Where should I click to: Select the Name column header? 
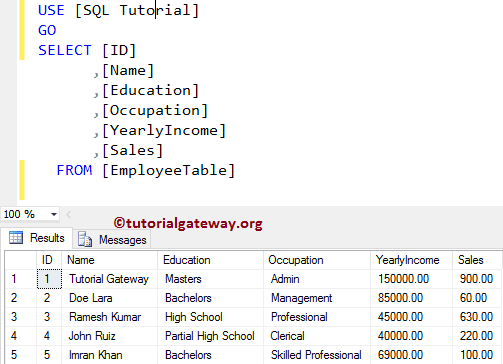click(109, 260)
